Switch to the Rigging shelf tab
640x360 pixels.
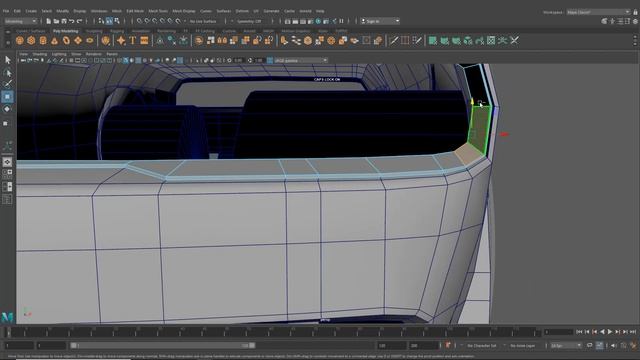(117, 31)
